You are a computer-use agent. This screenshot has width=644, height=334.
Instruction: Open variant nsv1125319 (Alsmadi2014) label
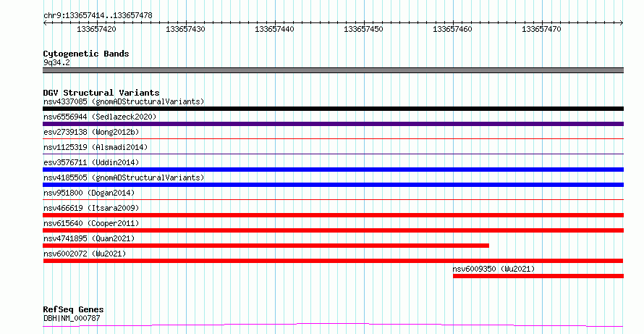click(x=96, y=147)
